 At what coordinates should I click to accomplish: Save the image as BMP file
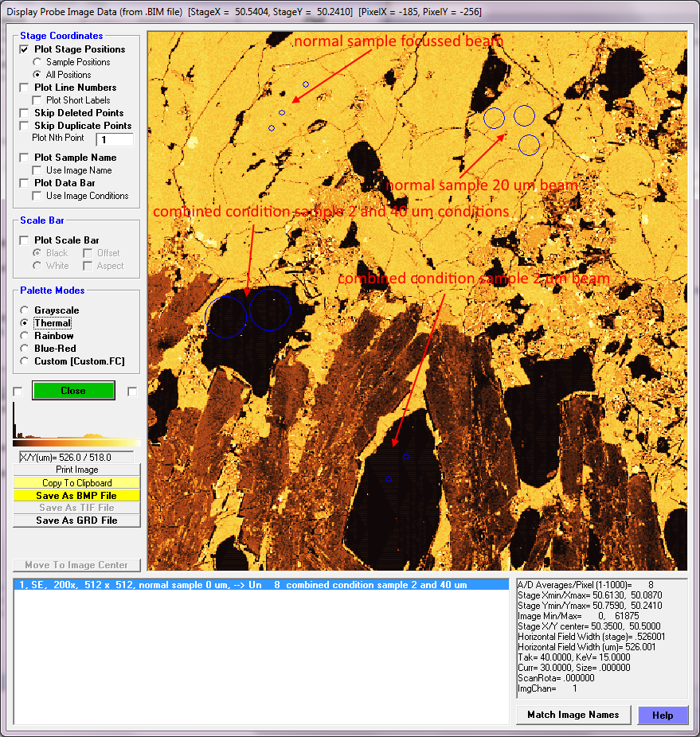(x=76, y=496)
